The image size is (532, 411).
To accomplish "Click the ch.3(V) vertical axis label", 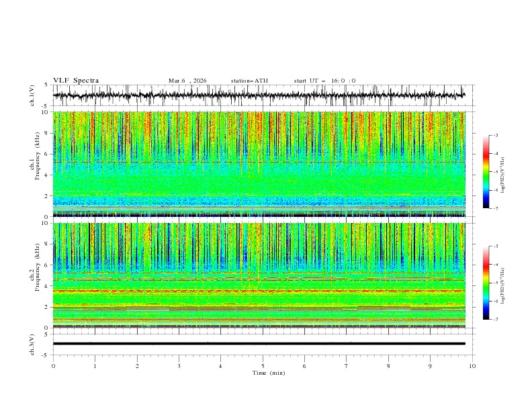I will click(32, 344).
